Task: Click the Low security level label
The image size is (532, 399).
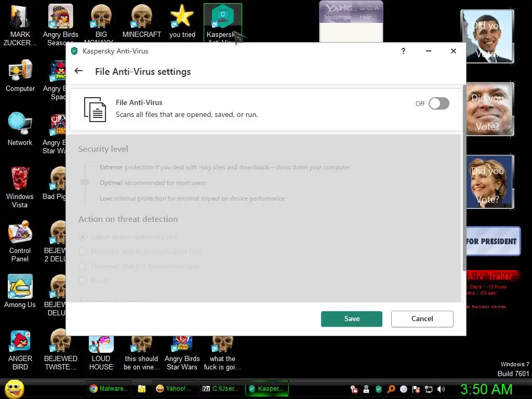Action: click(x=192, y=198)
